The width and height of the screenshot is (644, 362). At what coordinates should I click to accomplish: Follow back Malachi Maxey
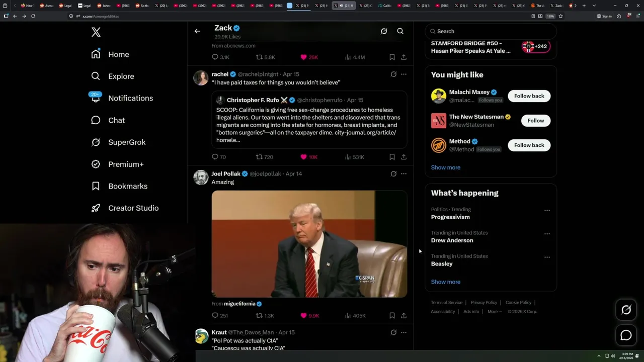529,96
